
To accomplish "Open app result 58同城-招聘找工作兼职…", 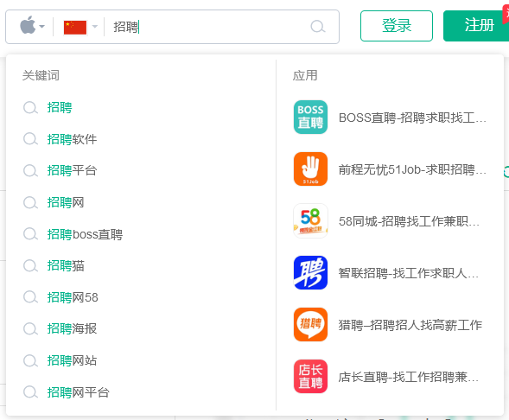I will [409, 221].
